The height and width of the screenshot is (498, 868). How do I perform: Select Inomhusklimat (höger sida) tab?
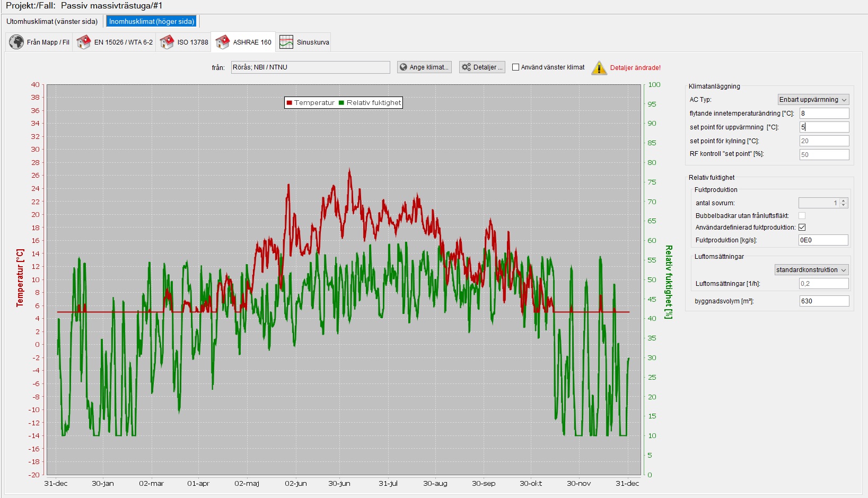point(152,22)
